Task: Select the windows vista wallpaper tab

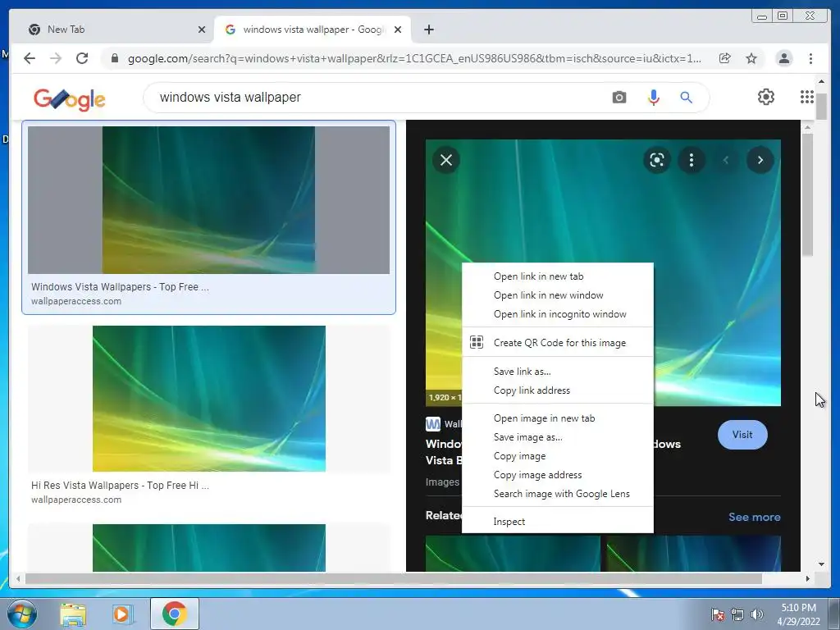Action: click(313, 30)
